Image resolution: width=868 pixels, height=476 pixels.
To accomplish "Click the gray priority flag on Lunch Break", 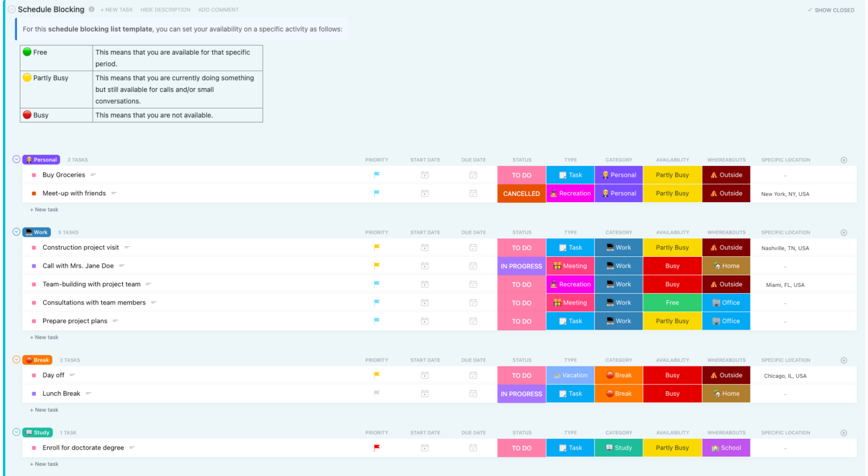I will 376,394.
